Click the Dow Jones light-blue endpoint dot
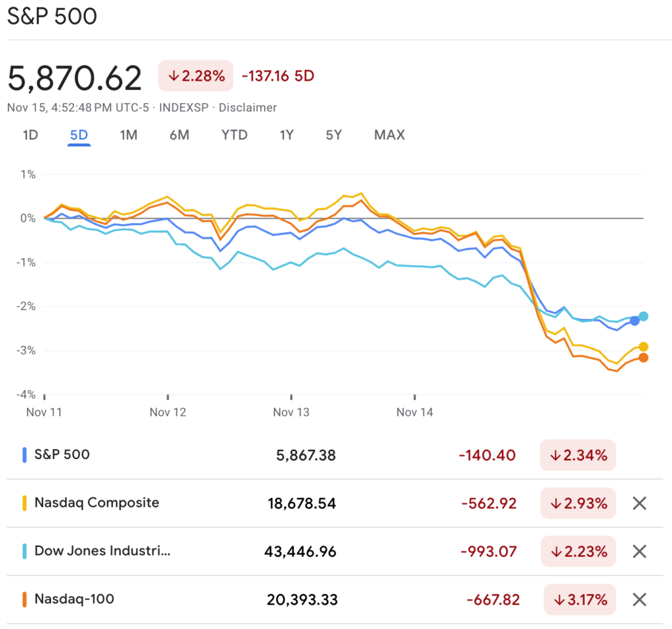 643,316
